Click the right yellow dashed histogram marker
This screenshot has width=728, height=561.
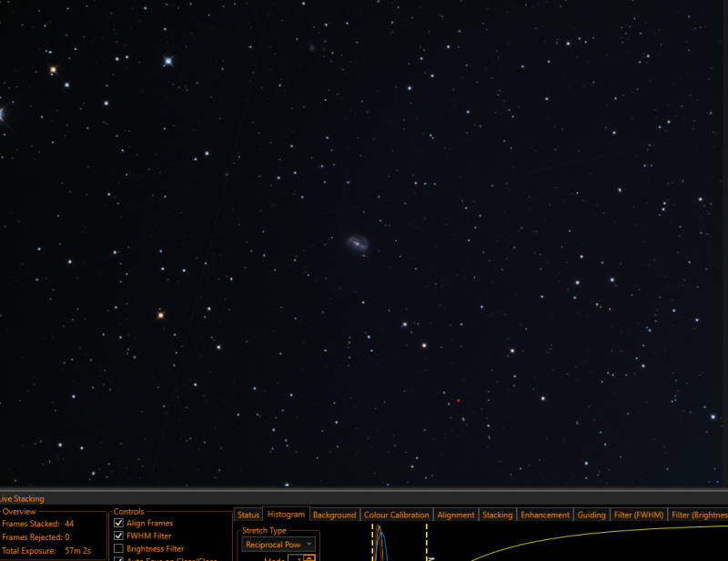427,542
